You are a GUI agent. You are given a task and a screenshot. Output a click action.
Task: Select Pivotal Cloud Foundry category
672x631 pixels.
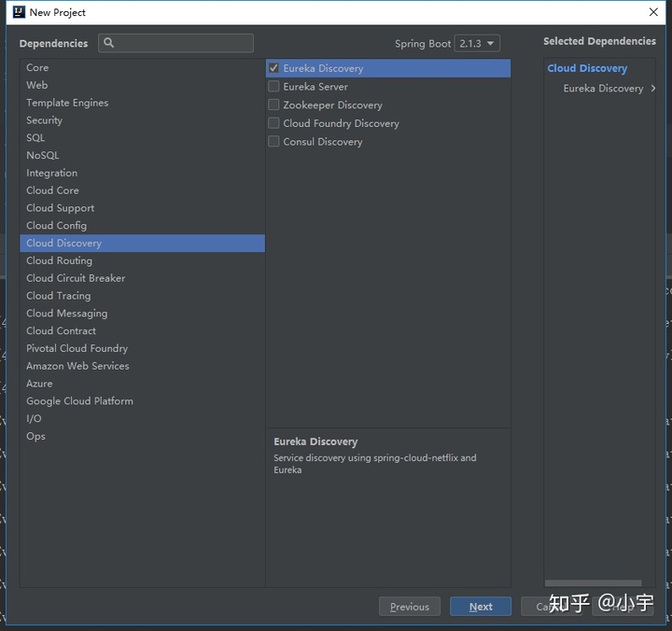142,349
